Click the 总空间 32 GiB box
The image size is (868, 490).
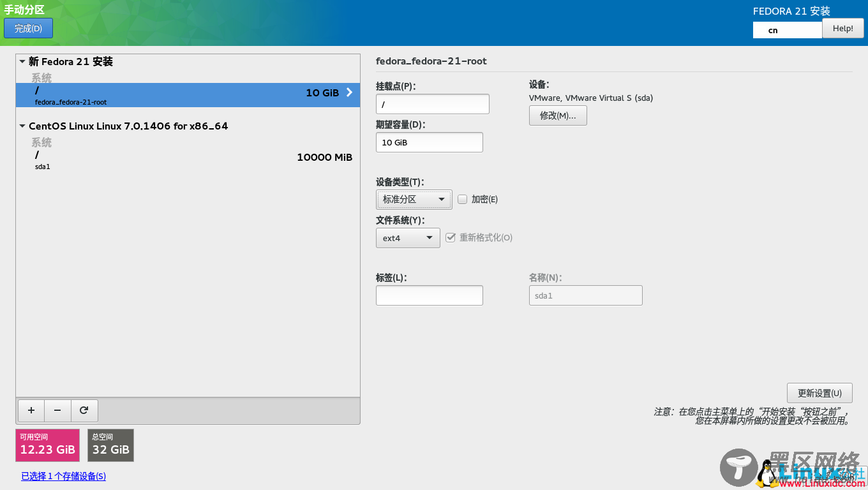[111, 445]
